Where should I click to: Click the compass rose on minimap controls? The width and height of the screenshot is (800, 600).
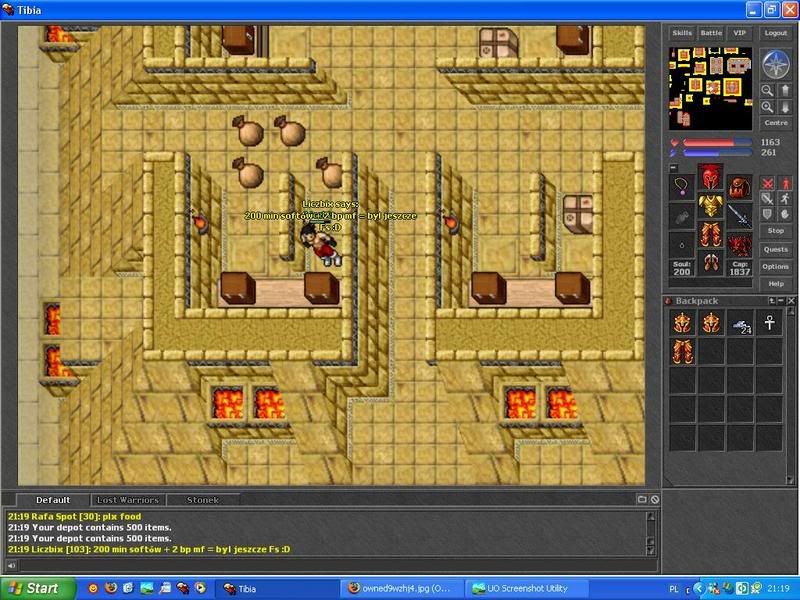pyautogui.click(x=776, y=64)
